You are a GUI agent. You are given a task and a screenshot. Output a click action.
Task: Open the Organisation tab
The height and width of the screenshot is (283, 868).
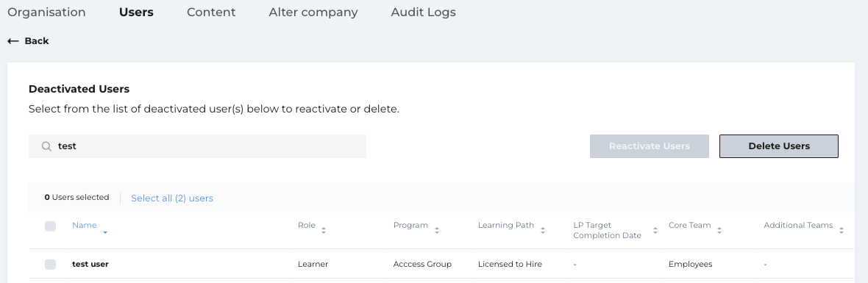(x=46, y=12)
